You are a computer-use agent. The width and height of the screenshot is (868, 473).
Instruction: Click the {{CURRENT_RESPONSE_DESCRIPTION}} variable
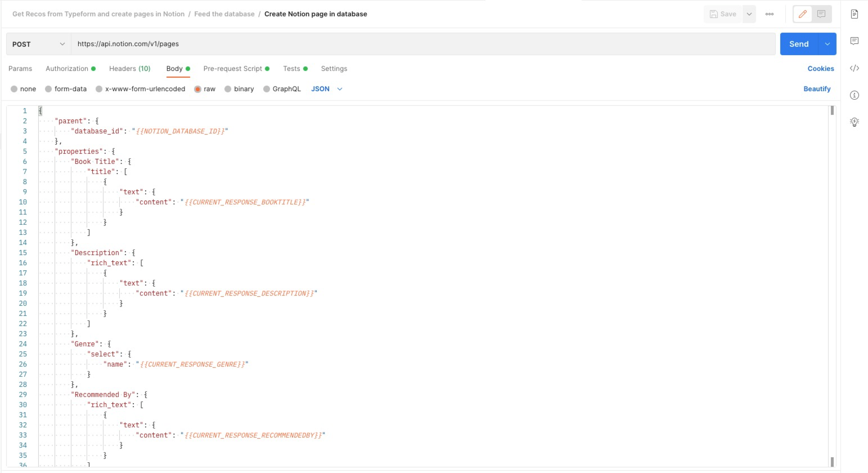point(249,293)
